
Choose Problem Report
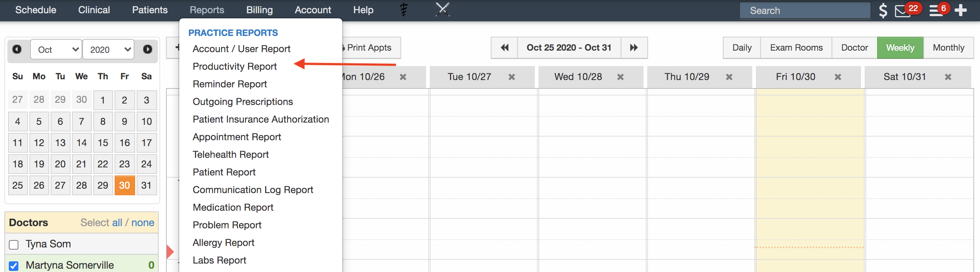227,225
